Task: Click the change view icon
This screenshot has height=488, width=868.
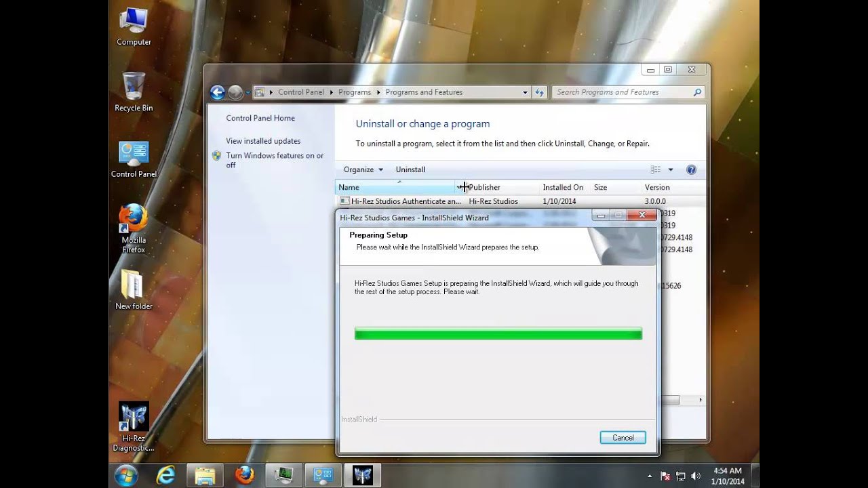Action: [x=656, y=169]
